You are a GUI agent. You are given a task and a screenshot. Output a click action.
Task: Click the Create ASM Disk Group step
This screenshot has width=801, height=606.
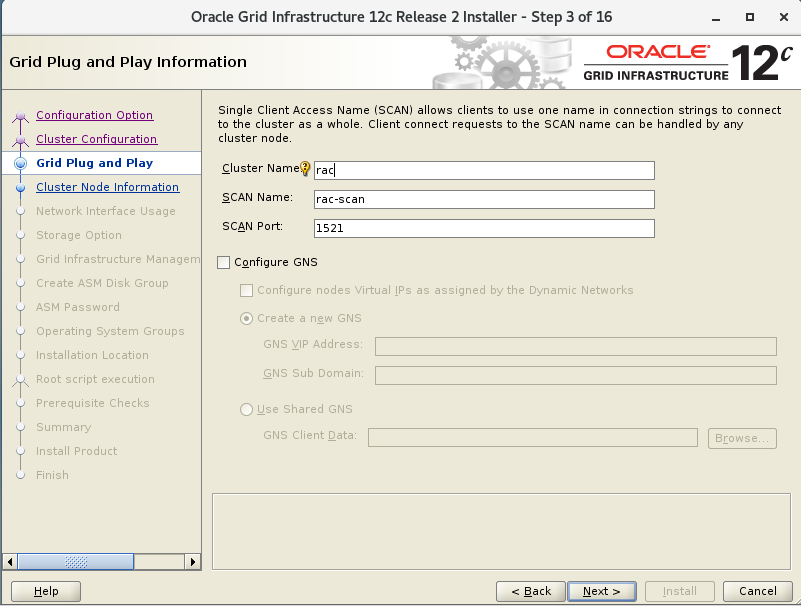pos(102,283)
